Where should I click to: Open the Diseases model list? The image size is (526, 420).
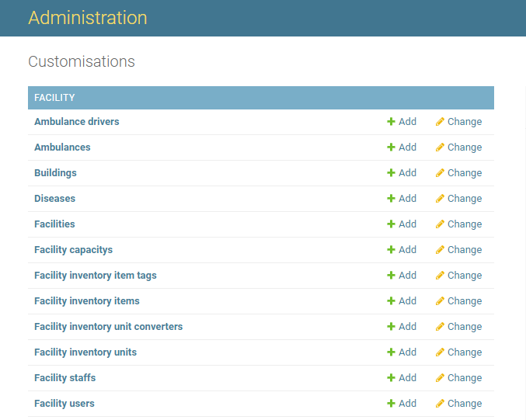(x=54, y=199)
